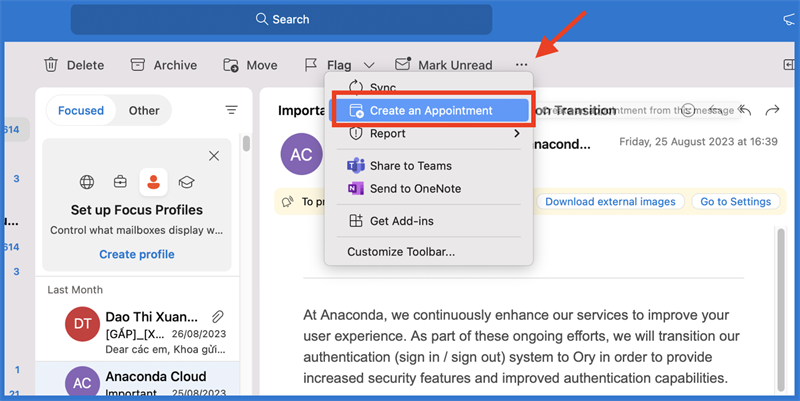This screenshot has width=800, height=401.
Task: Click in the Search bar
Action: [281, 19]
